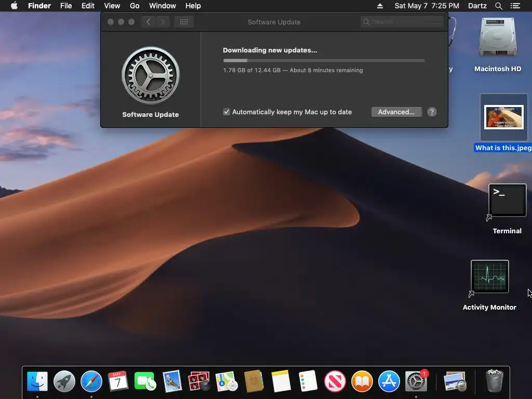Viewport: 532px width, 399px height.
Task: Open News icon in the Dock
Action: [335, 381]
